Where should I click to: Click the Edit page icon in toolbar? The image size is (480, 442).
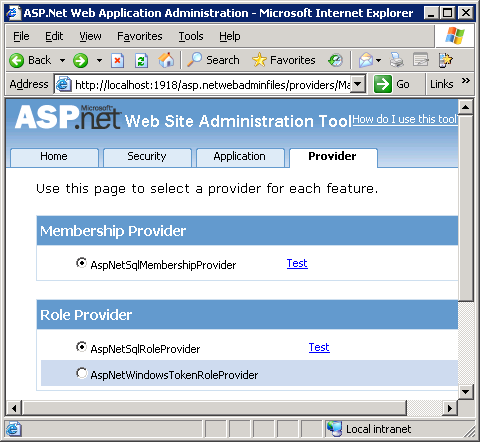click(x=421, y=60)
